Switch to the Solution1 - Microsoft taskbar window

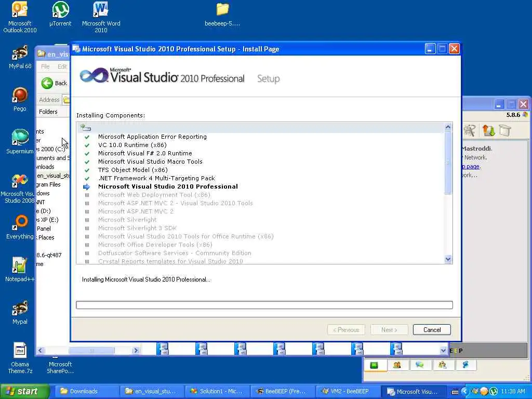pos(217,391)
